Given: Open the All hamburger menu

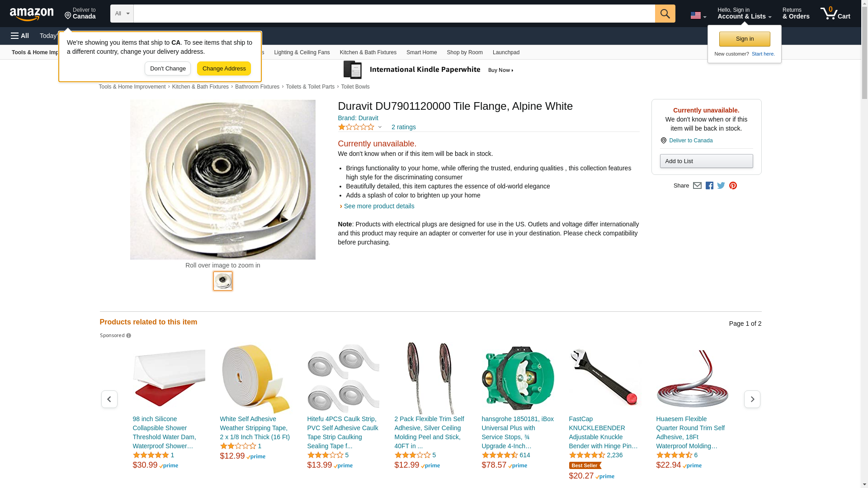Looking at the screenshot, I should pos(20,36).
